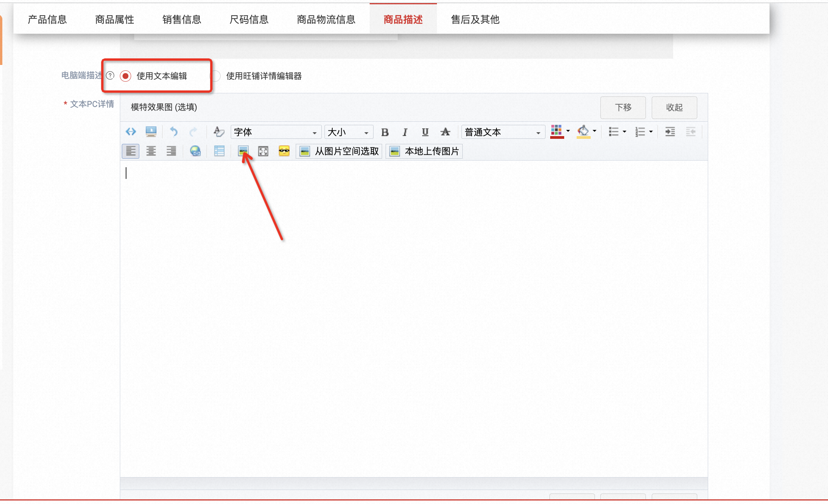Click the preview monitor icon
The image size is (828, 504).
click(x=151, y=132)
